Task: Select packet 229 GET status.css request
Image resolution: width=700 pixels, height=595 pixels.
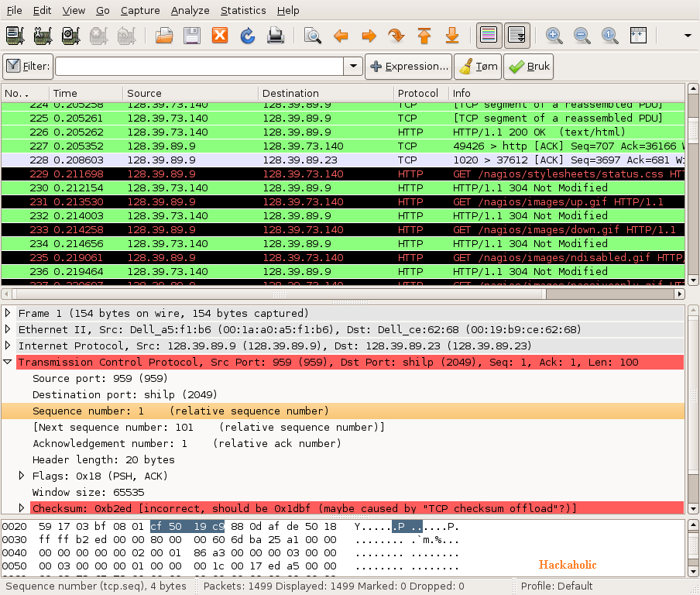Action: (343, 174)
